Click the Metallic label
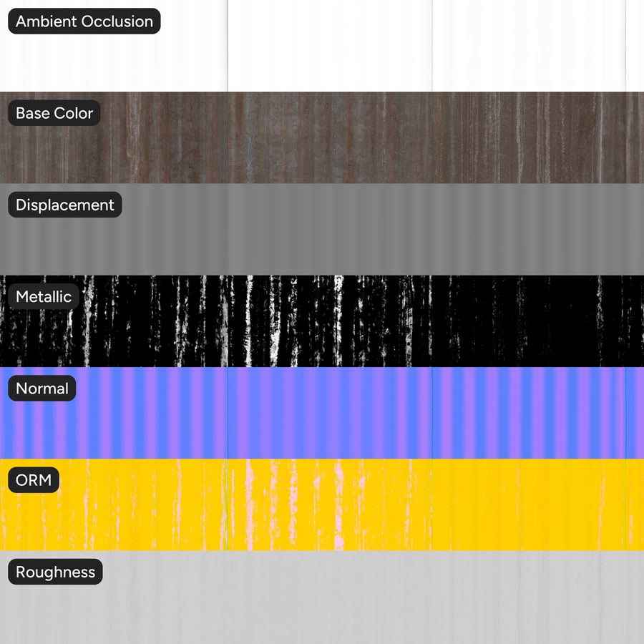This screenshot has height=644, width=644. tap(44, 296)
